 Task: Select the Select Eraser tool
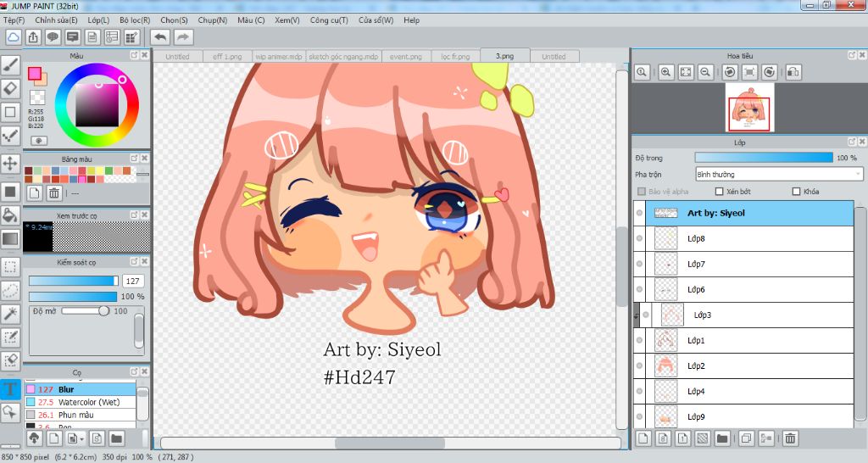click(10, 360)
